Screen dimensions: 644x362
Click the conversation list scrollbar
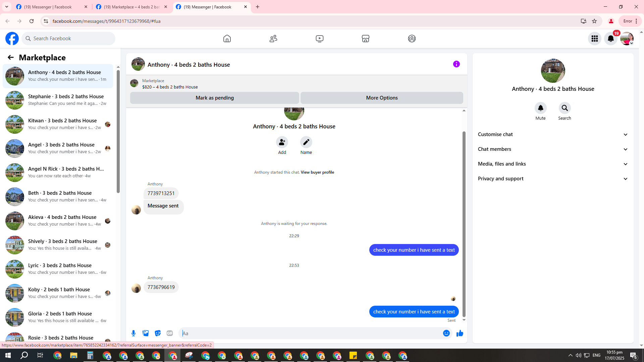(118, 131)
